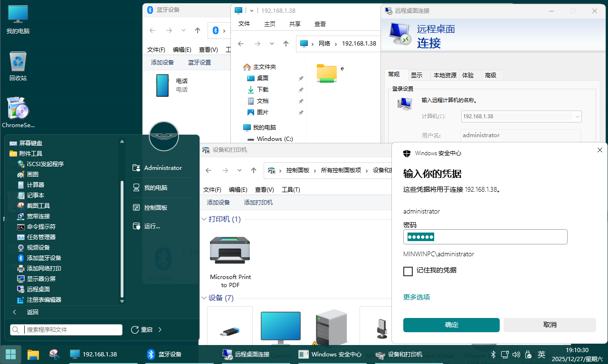The height and width of the screenshot is (364, 608).
Task: Open restart options arrow in start menu
Action: 160,329
